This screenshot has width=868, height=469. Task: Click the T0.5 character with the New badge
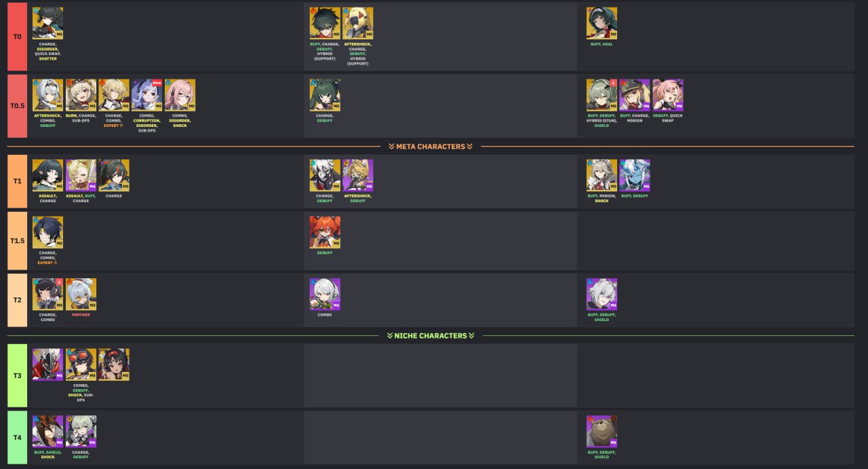(x=146, y=95)
